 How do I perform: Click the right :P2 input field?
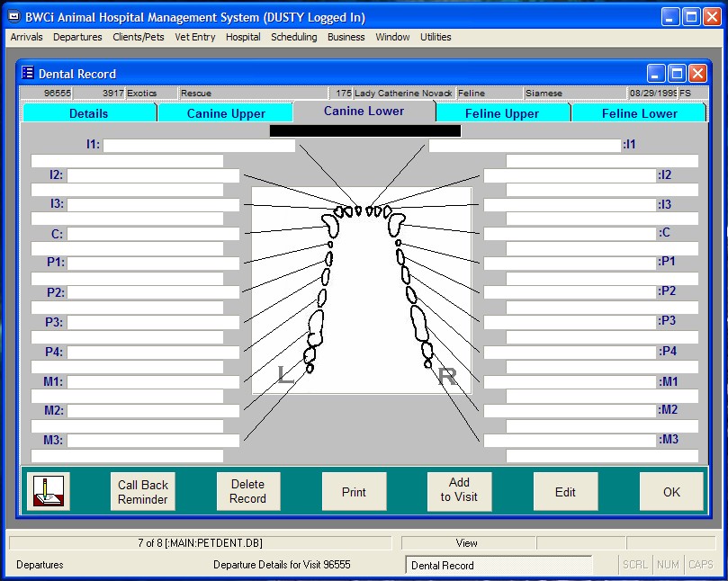570,292
